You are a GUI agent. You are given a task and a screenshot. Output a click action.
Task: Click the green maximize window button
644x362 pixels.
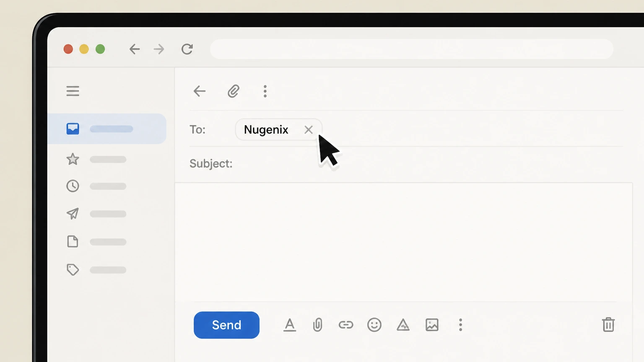coord(100,49)
